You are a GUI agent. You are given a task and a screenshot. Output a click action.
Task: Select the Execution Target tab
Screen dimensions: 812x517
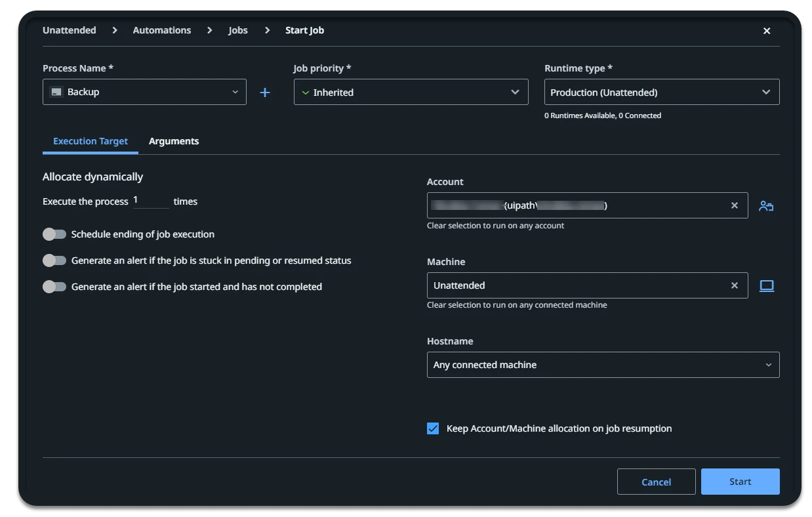click(x=91, y=141)
